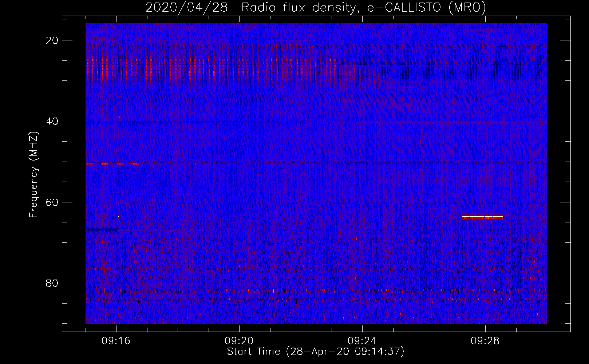Click the 09:16 time tick label
The height and width of the screenshot is (364, 589).
[x=116, y=341]
